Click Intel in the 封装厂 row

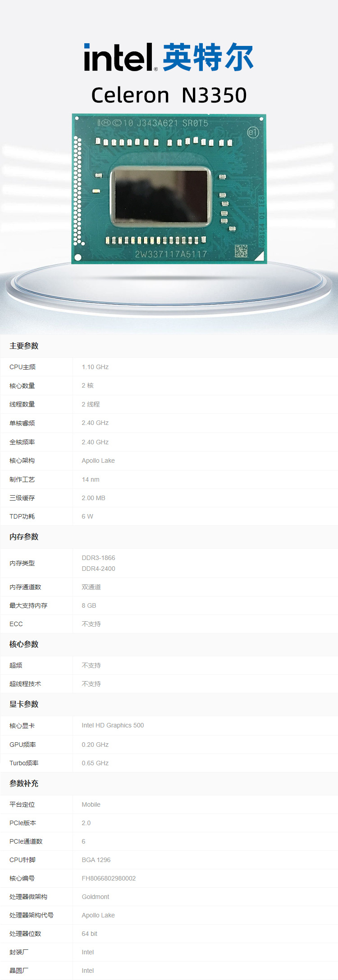click(x=88, y=952)
